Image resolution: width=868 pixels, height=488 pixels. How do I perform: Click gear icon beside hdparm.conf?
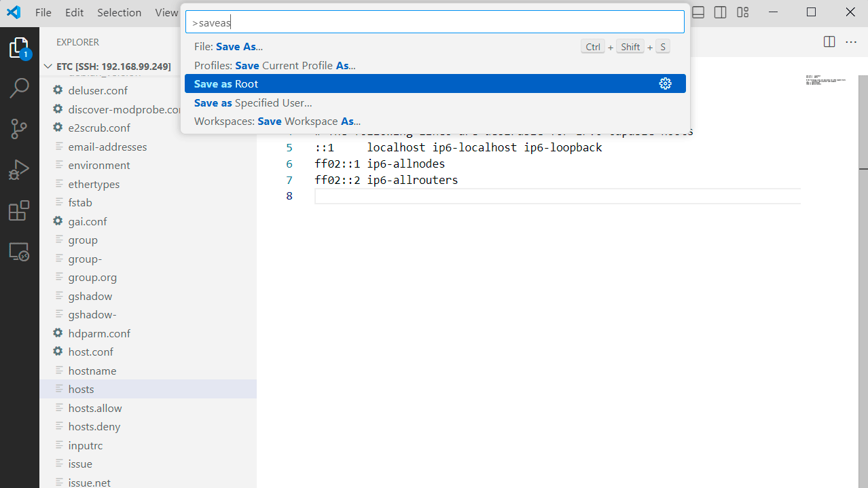58,333
